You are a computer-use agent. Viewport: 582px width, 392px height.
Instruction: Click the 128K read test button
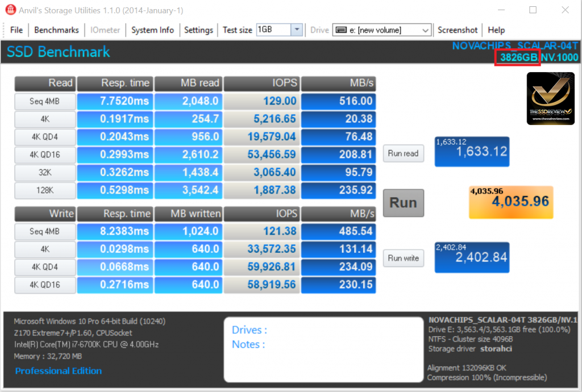coord(44,190)
